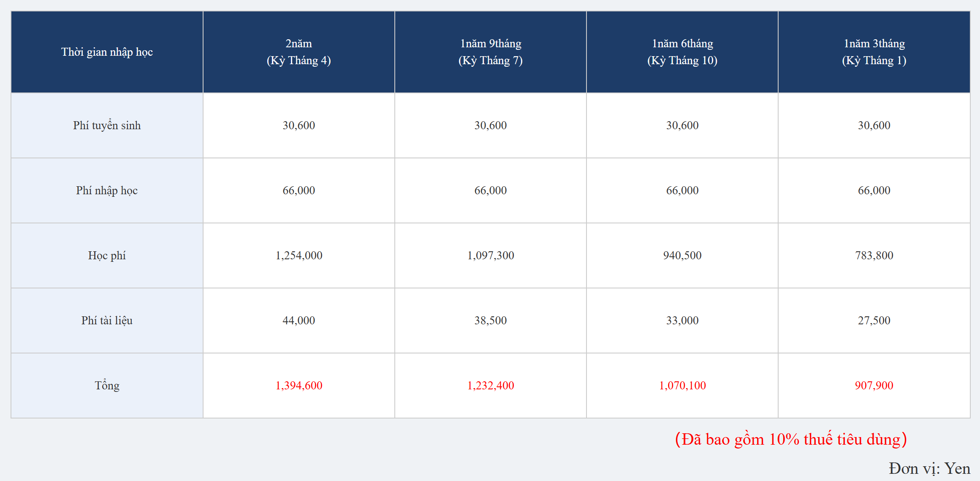
Task: Click the red total 1,394,600
Action: 299,386
